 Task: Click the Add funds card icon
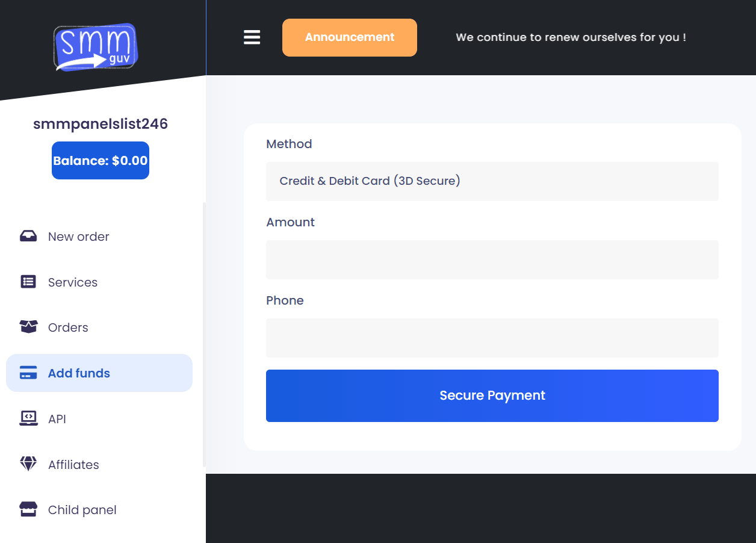pyautogui.click(x=28, y=373)
